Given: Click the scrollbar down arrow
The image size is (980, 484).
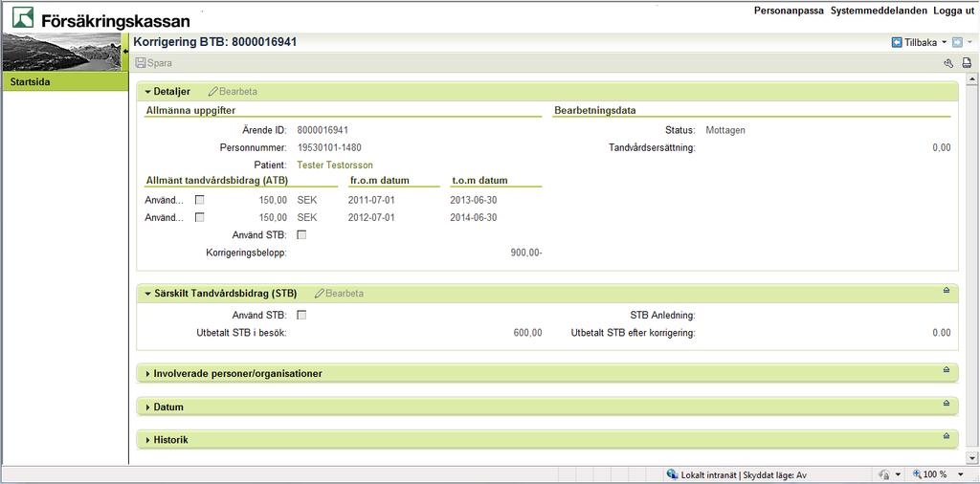Looking at the screenshot, I should pyautogui.click(x=971, y=458).
